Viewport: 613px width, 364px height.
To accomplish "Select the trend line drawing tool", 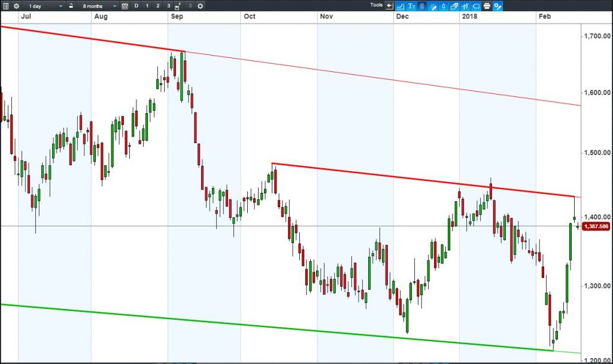I will [400, 6].
